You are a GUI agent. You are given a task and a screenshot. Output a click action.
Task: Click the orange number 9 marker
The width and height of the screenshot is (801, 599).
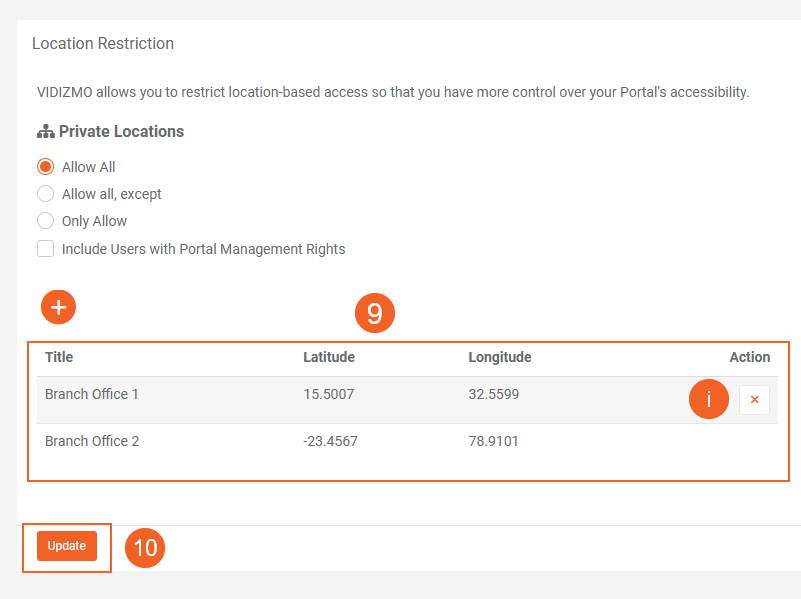point(375,314)
